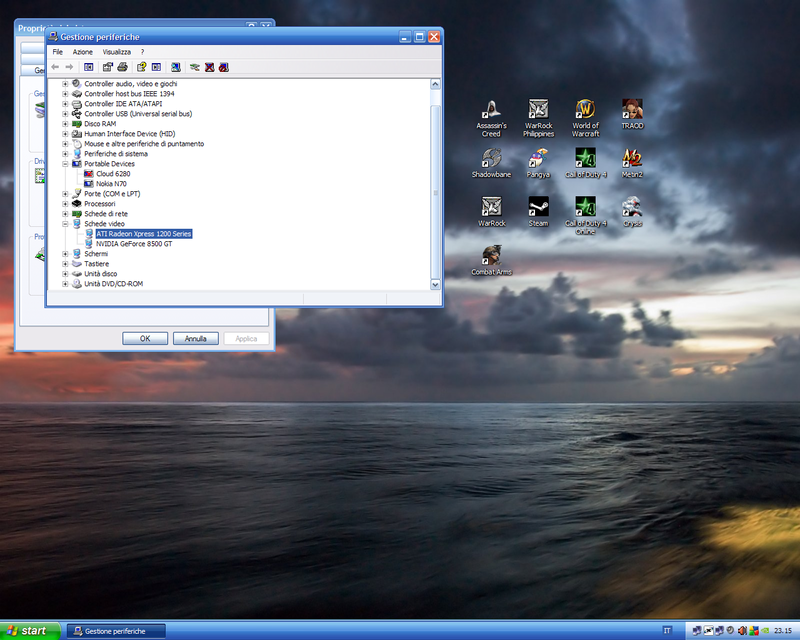This screenshot has height=640, width=800.
Task: Select the Crysis desktop icon
Action: [632, 208]
